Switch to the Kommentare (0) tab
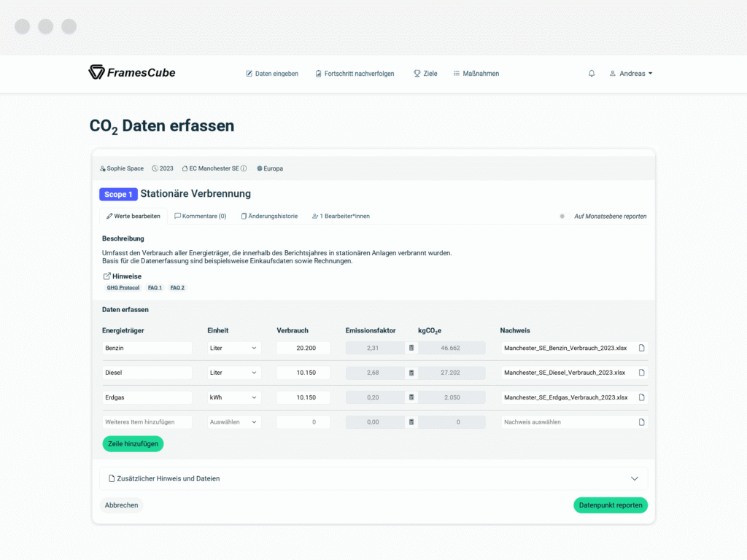The image size is (747, 560). click(x=200, y=216)
